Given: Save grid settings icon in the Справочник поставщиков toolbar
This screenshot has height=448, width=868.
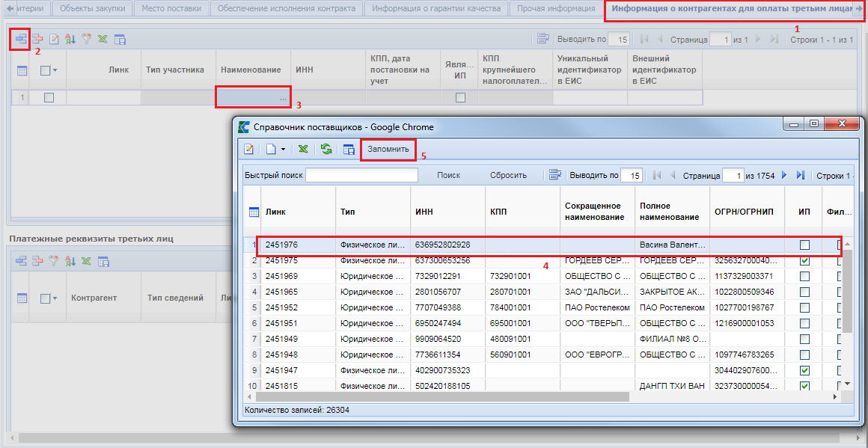Looking at the screenshot, I should click(x=349, y=149).
